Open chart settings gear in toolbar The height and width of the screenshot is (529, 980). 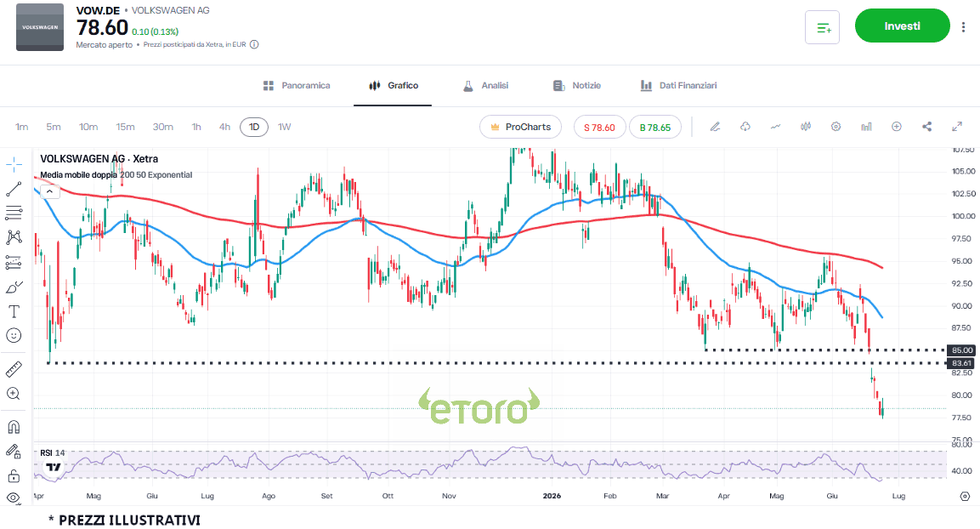[836, 127]
